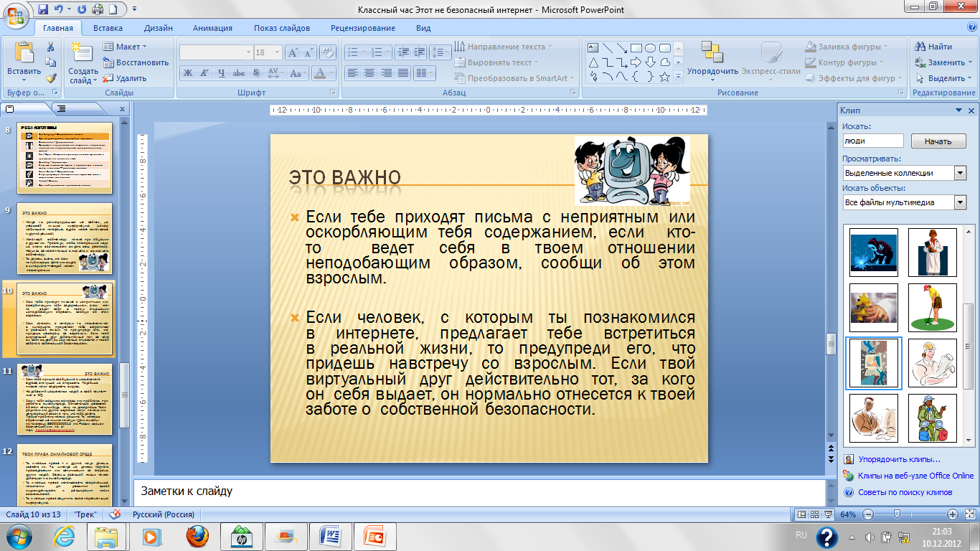Screen dimensions: 980x551
Task: Open PowerPoint help question mark in ribbon
Action: tap(972, 28)
